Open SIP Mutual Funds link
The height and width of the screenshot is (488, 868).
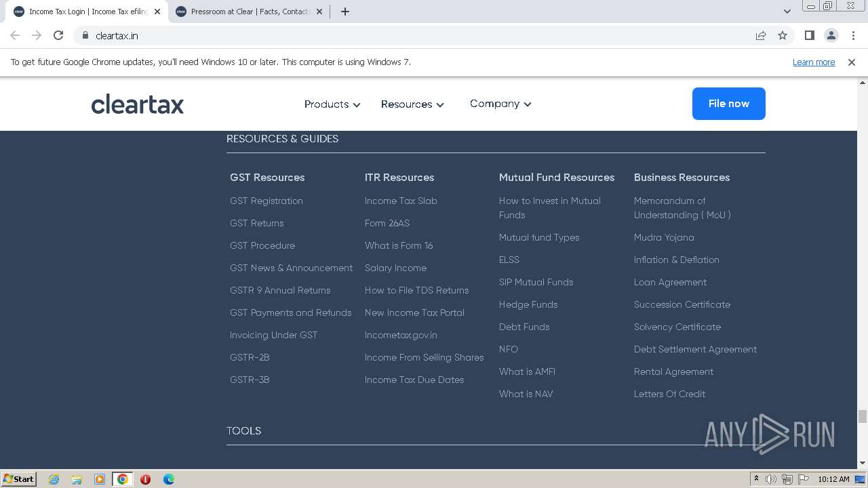(x=536, y=282)
